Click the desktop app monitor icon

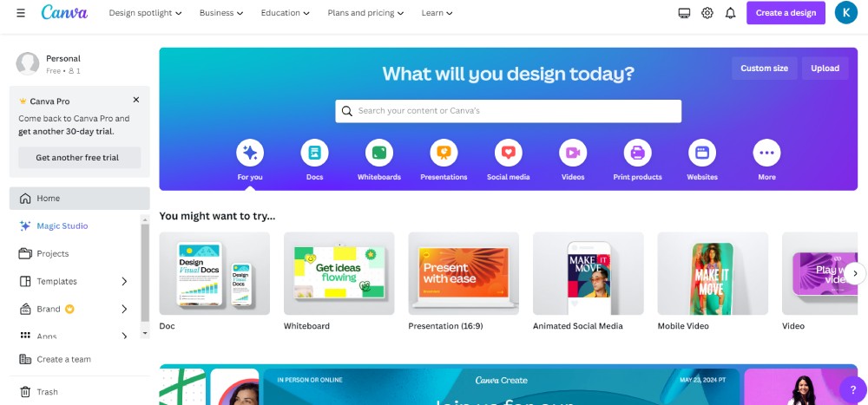point(684,13)
